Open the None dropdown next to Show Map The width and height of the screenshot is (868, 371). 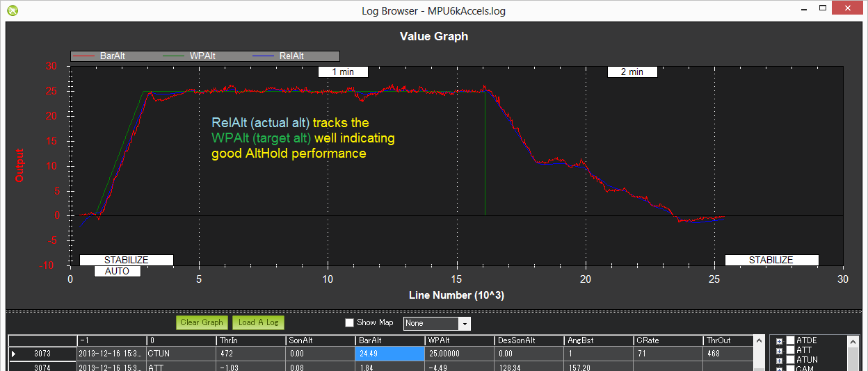click(x=465, y=324)
